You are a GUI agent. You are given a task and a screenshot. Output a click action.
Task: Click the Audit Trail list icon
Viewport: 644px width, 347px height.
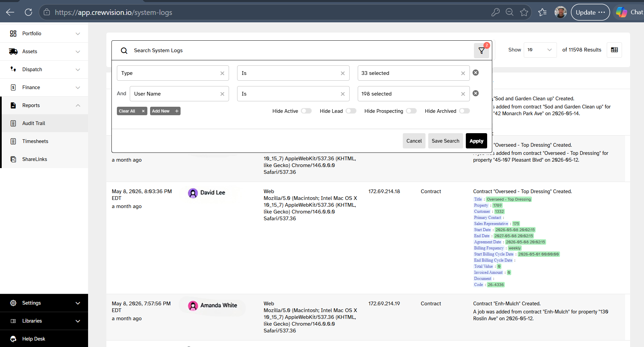coord(13,123)
